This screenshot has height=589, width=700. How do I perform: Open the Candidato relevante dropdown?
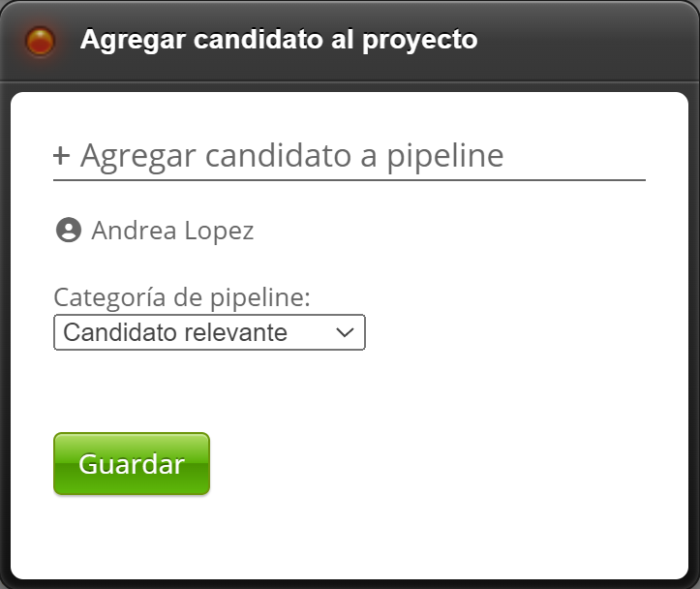pyautogui.click(x=209, y=332)
